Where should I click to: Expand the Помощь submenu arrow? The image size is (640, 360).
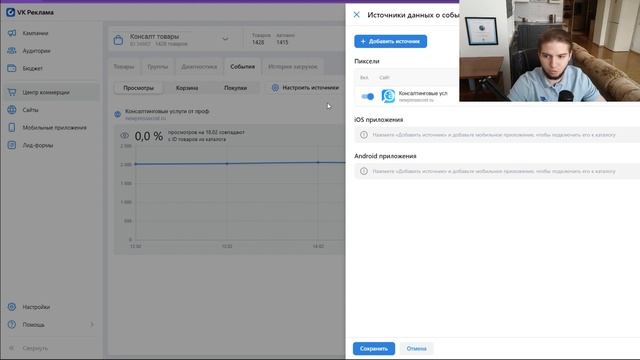click(92, 324)
